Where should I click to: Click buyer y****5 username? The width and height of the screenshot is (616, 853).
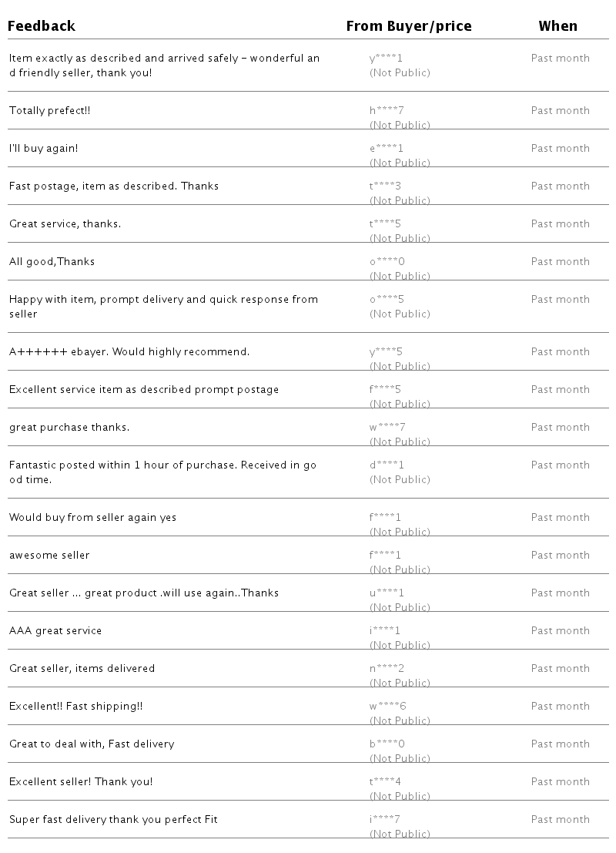tap(386, 352)
